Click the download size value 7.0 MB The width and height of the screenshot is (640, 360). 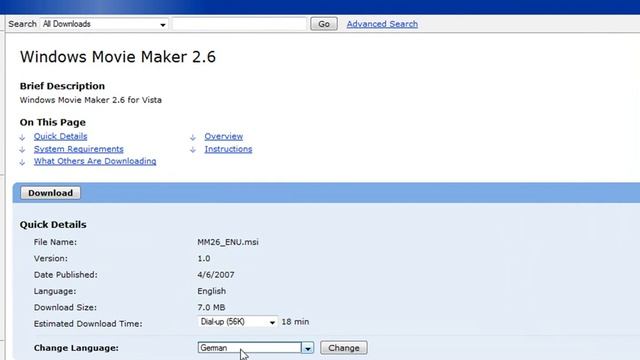(x=211, y=307)
